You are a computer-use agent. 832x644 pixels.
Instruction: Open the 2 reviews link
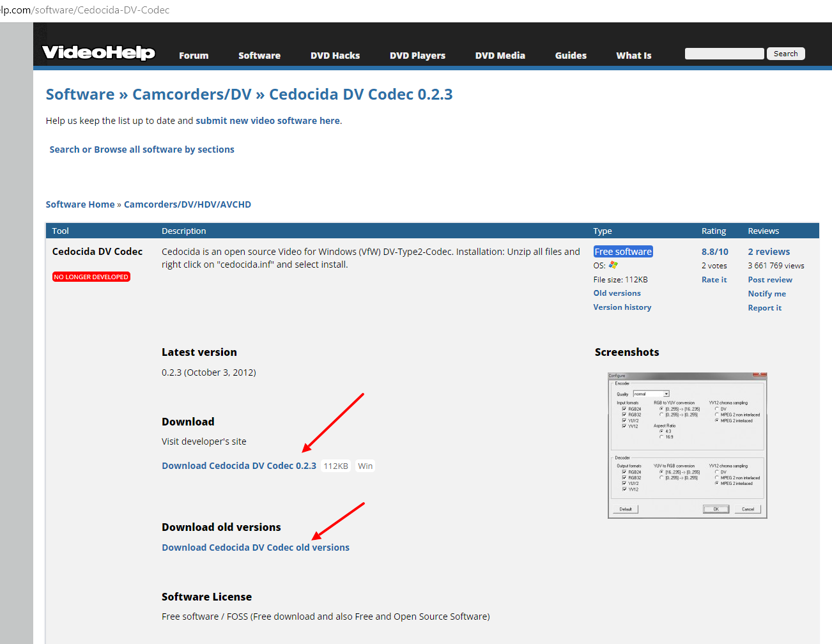click(769, 252)
